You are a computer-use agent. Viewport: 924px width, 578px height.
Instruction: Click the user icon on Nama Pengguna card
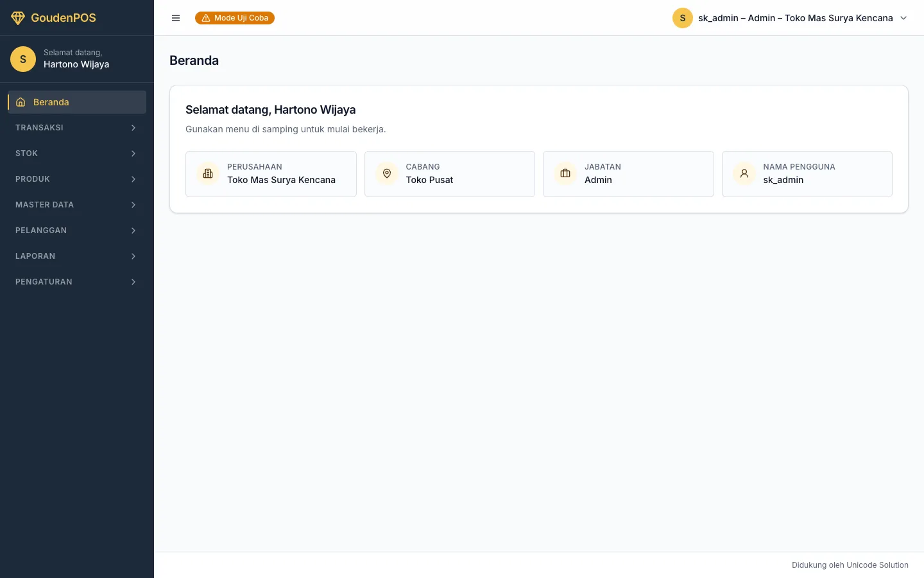pos(744,173)
